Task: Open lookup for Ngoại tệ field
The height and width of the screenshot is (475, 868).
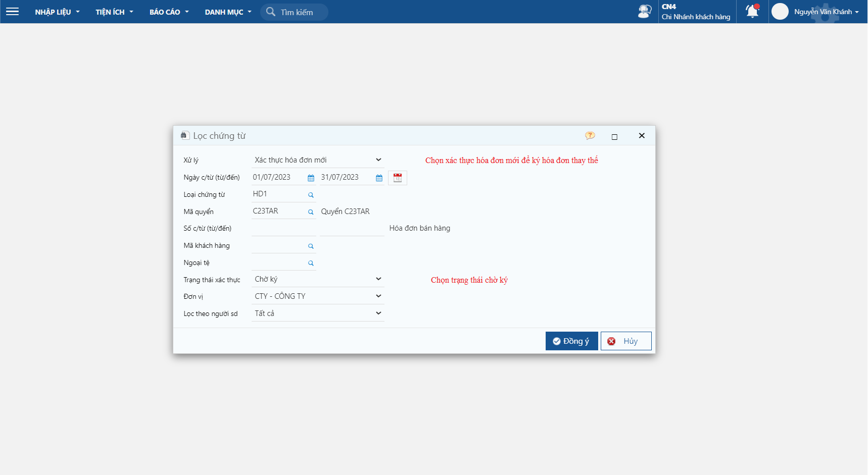Action: (311, 263)
